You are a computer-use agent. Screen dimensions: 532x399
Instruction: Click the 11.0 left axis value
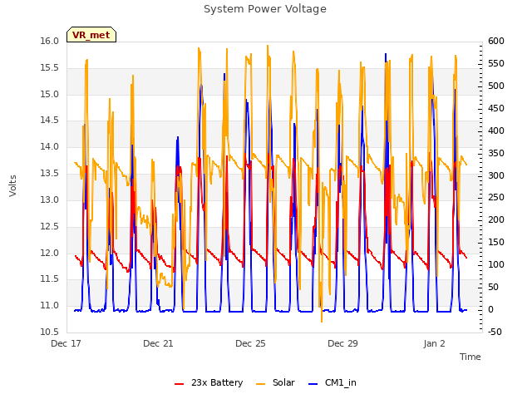coord(50,306)
